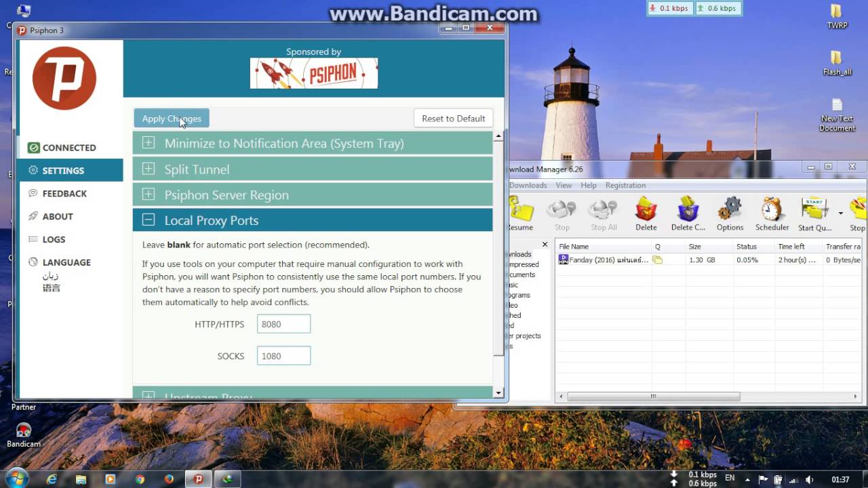Click the Feedback speech bubble icon
The height and width of the screenshot is (488, 868).
33,193
